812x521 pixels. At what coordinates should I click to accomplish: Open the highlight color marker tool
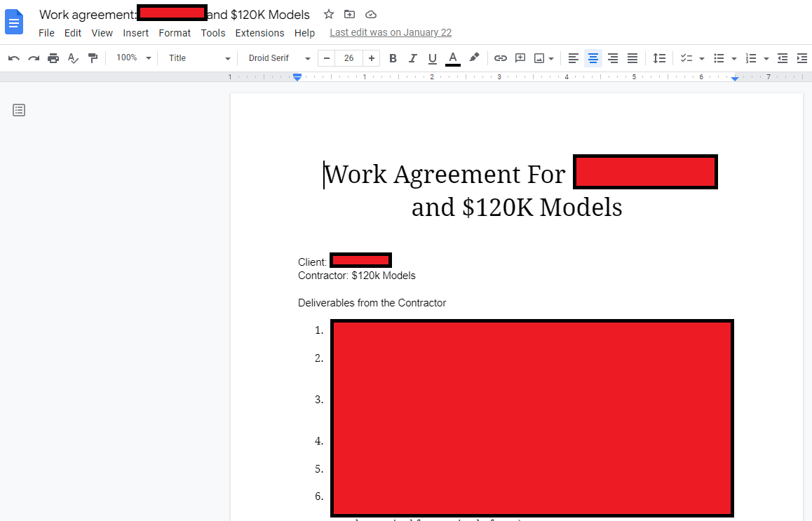point(474,57)
